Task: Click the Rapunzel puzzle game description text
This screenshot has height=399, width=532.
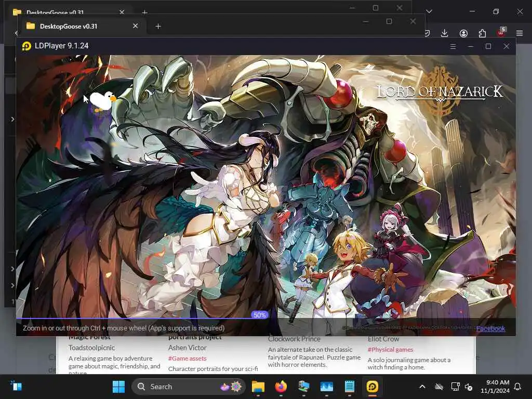Action: 314,357
